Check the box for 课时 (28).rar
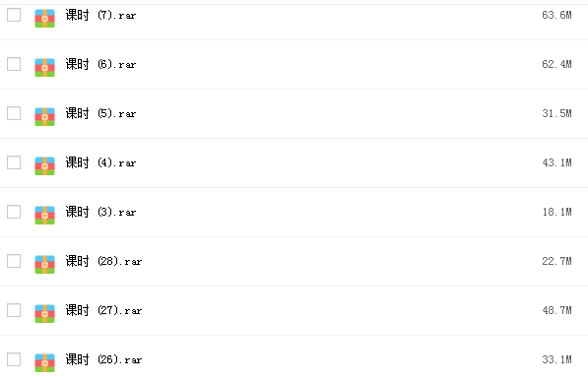The width and height of the screenshot is (588, 383). (x=14, y=261)
